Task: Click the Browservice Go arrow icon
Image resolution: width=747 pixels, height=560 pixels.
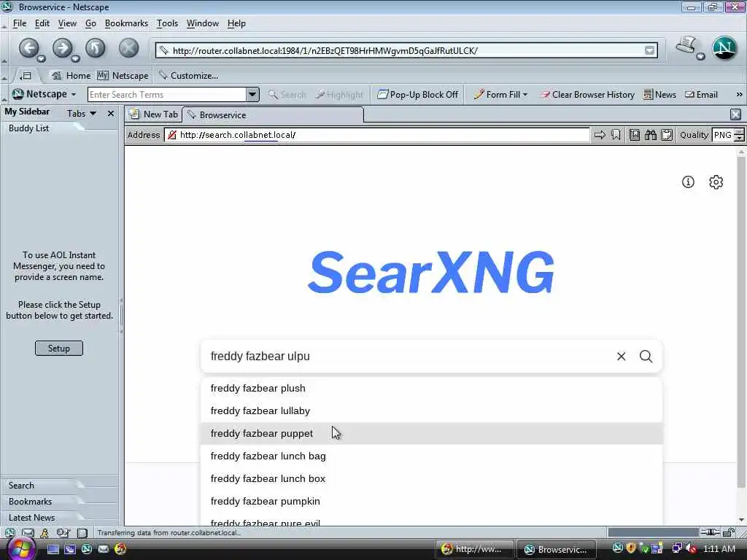Action: click(x=600, y=135)
